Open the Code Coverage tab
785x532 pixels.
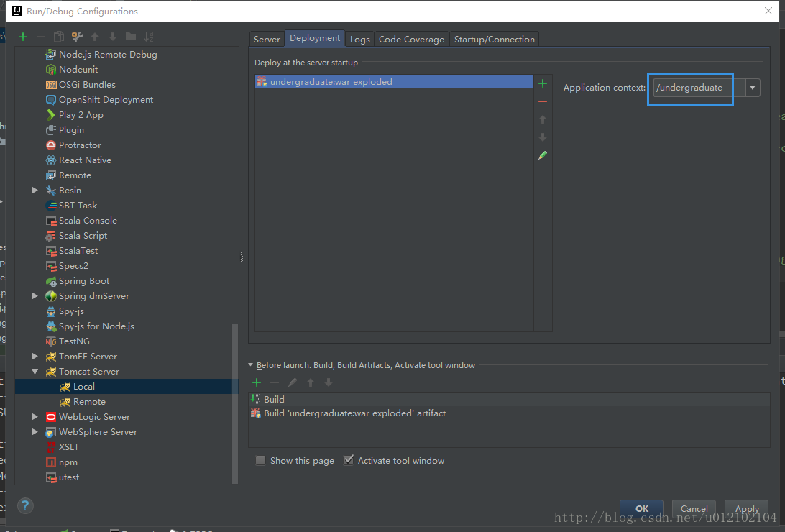[x=411, y=39]
